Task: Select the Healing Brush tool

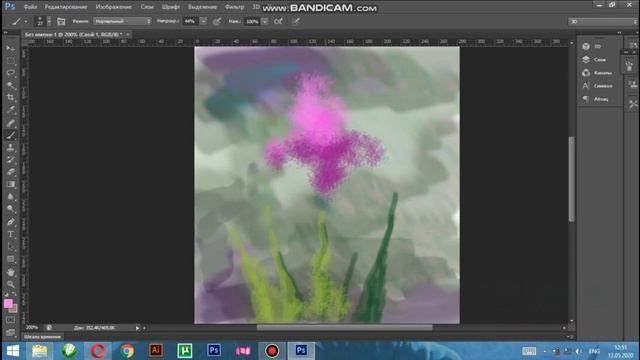Action: click(x=11, y=123)
